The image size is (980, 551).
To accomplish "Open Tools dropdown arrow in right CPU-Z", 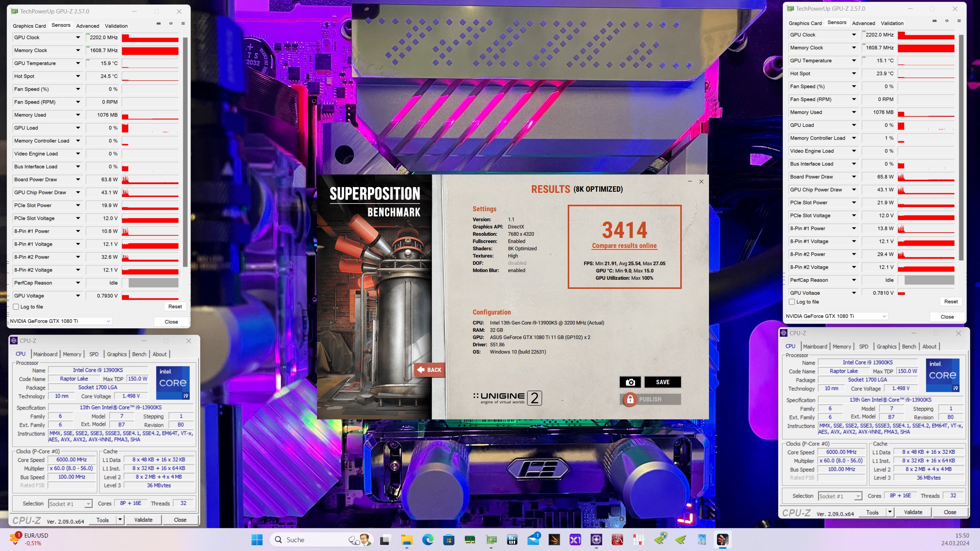I will pos(890,512).
